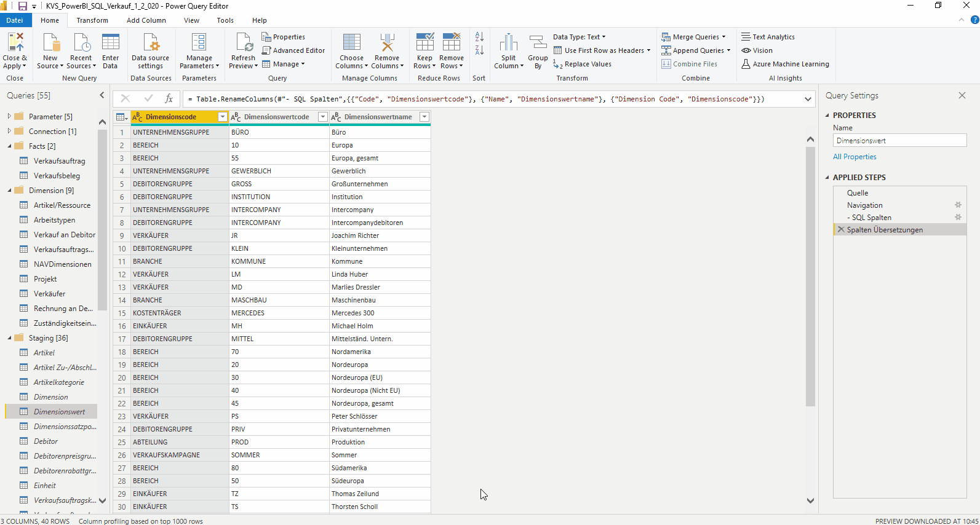This screenshot has height=525, width=980.
Task: Collapse the Facts [2] folder
Action: 9,146
